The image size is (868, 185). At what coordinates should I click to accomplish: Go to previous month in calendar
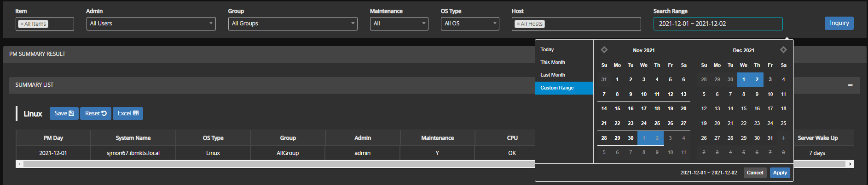coord(604,50)
